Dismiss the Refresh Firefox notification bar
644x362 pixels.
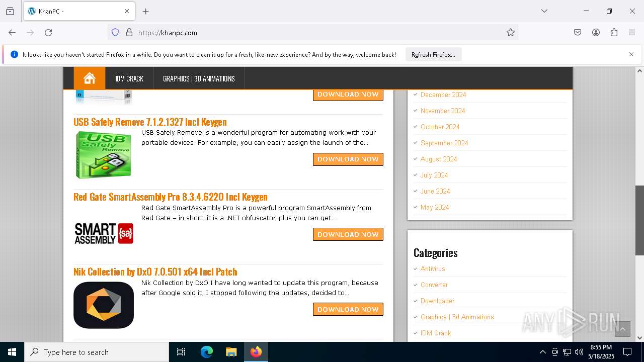coord(631,54)
